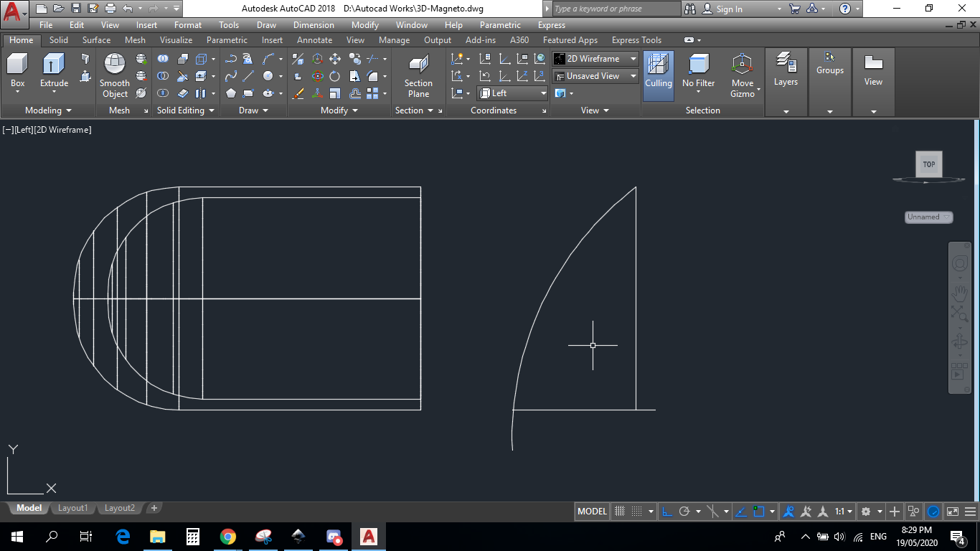The height and width of the screenshot is (551, 980).
Task: Toggle object snap in status bar
Action: 759,512
